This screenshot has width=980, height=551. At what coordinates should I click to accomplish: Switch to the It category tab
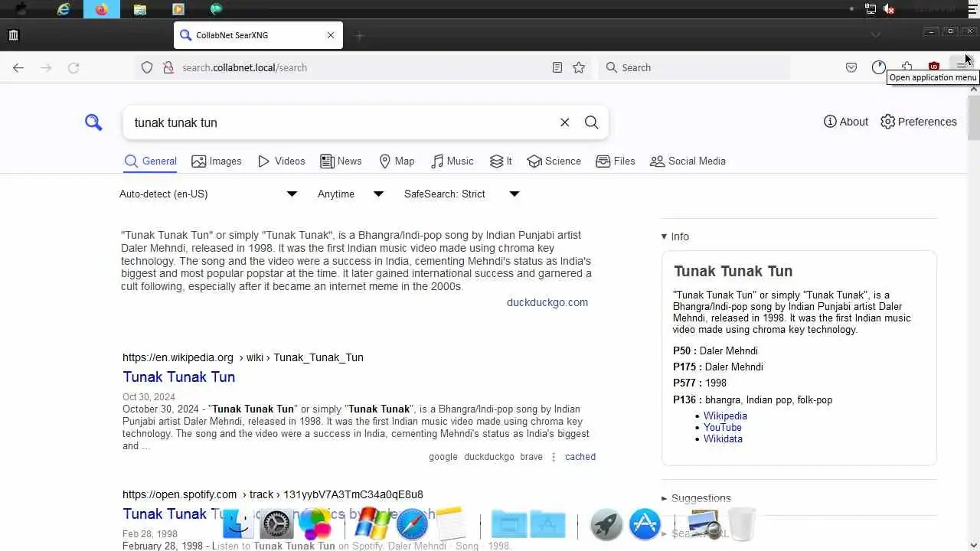[501, 161]
